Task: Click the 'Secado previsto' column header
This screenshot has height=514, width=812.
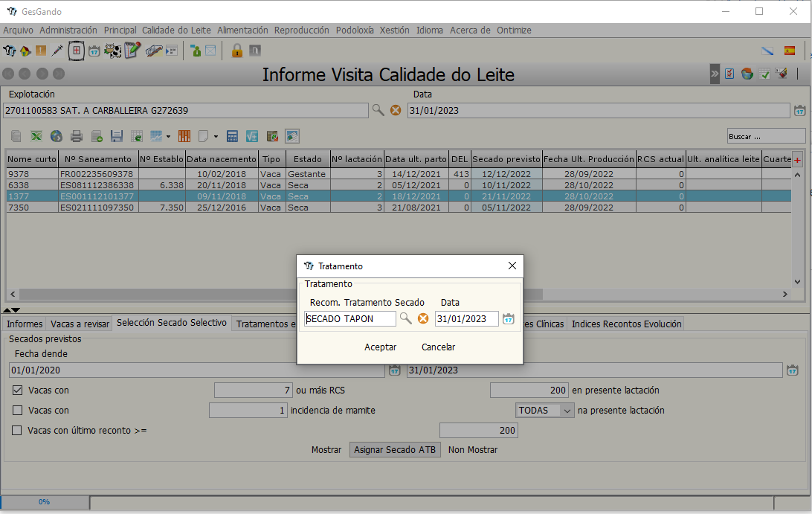Action: point(506,159)
